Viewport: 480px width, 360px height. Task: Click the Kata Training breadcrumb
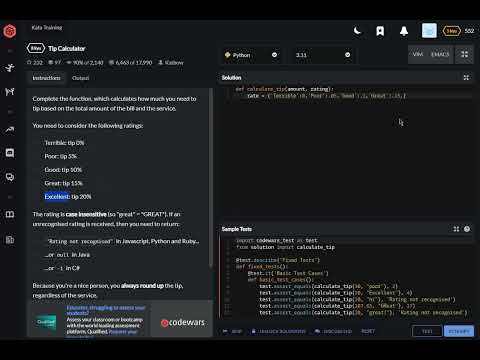click(x=47, y=28)
